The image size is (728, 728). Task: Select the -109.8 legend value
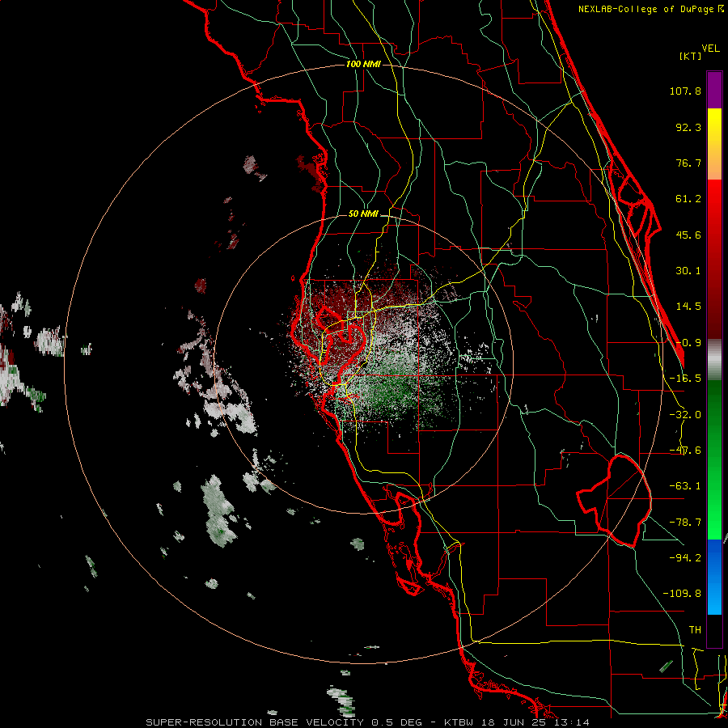[x=682, y=594]
